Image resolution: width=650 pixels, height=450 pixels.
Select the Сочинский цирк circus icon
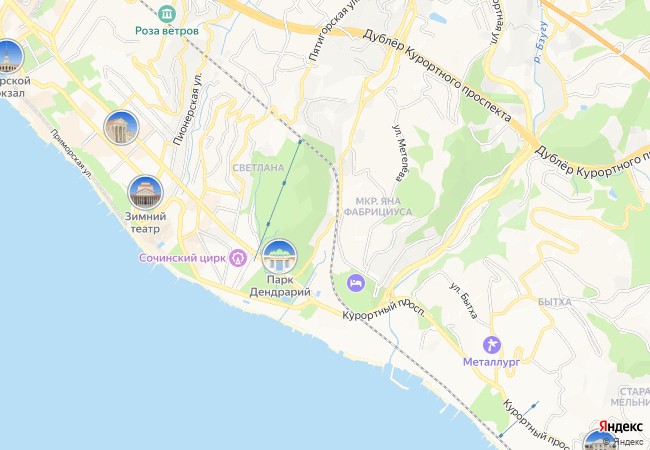tap(238, 258)
